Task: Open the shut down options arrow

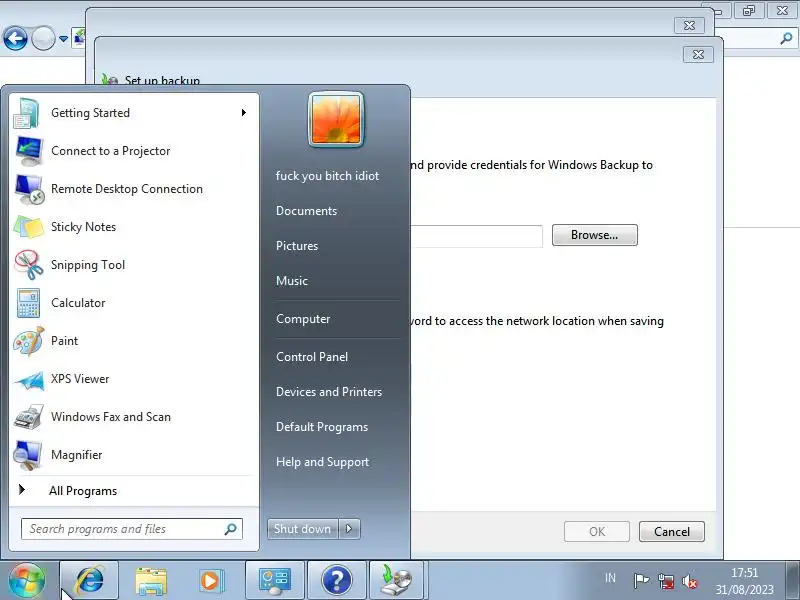Action: tap(349, 529)
